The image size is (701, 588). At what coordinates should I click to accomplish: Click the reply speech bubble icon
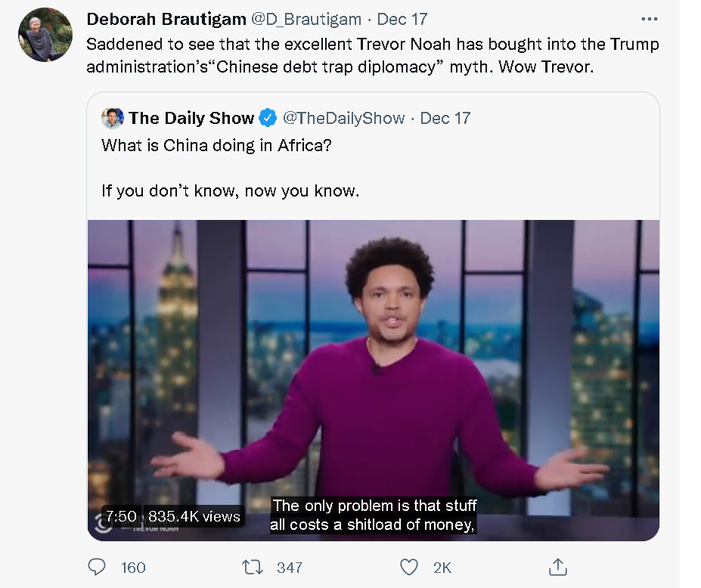[x=98, y=567]
